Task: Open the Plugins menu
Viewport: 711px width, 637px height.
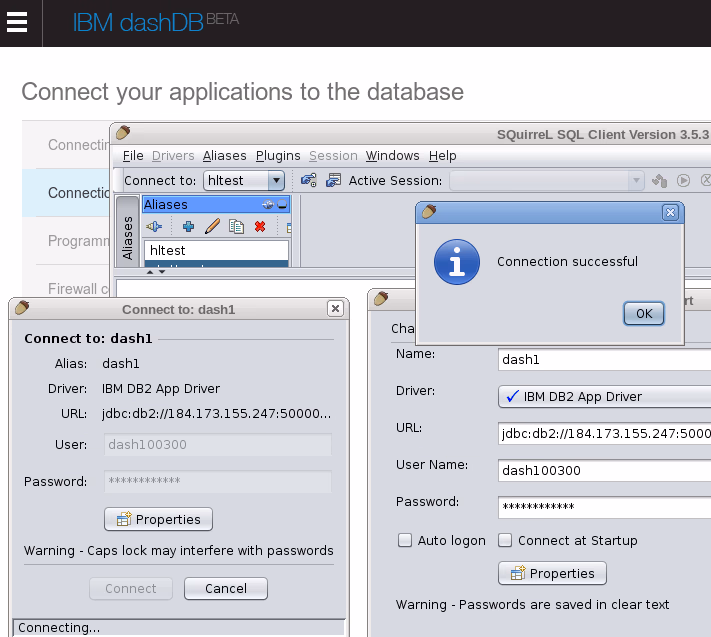Action: point(278,156)
